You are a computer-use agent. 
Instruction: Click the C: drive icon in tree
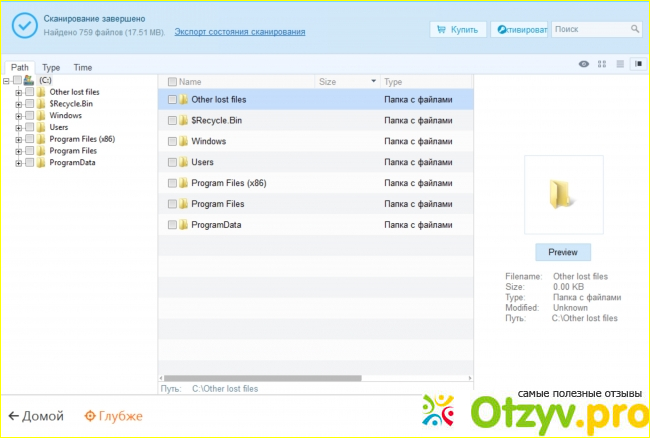pos(29,80)
